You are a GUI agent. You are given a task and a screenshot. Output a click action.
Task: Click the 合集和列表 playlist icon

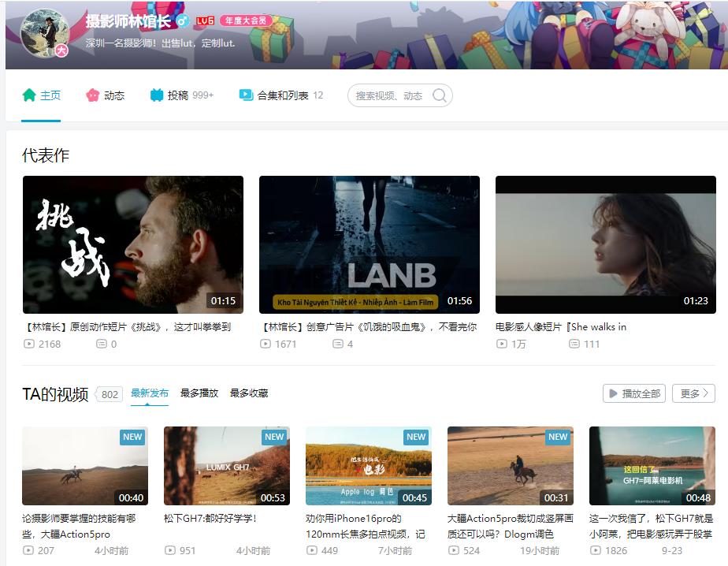coord(246,95)
